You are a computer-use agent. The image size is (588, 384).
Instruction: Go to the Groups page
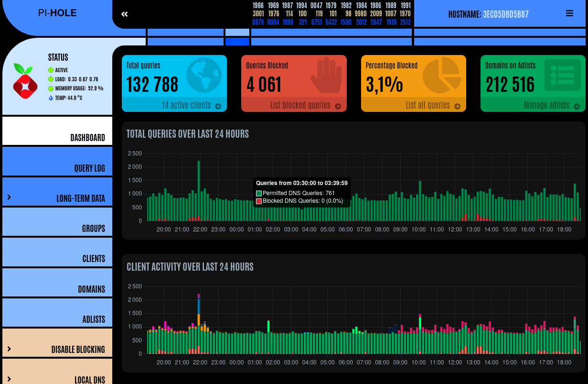coord(93,228)
